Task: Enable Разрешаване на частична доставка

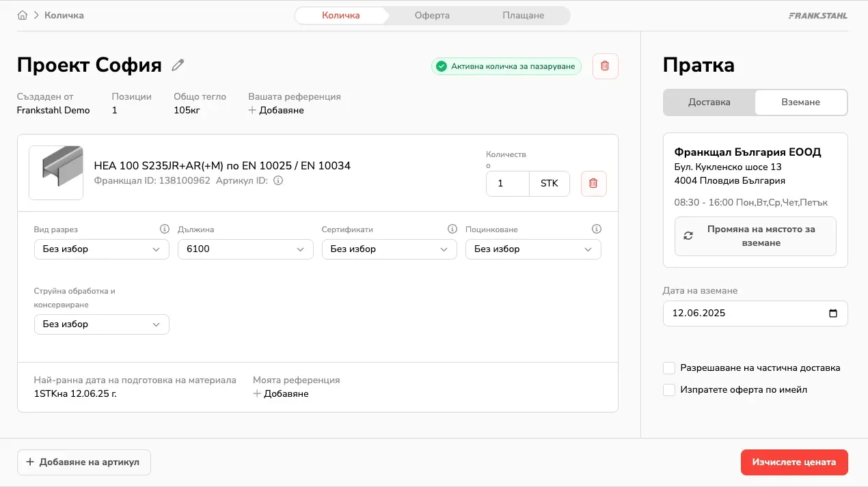Action: (669, 368)
